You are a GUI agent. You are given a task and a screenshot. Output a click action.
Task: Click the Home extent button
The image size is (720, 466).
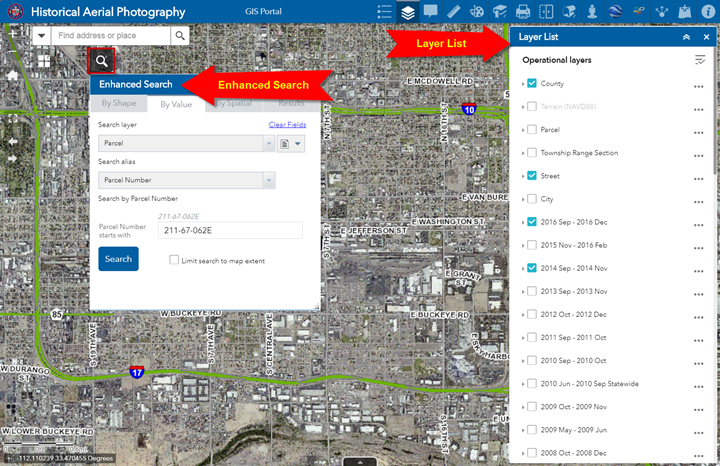[13, 75]
